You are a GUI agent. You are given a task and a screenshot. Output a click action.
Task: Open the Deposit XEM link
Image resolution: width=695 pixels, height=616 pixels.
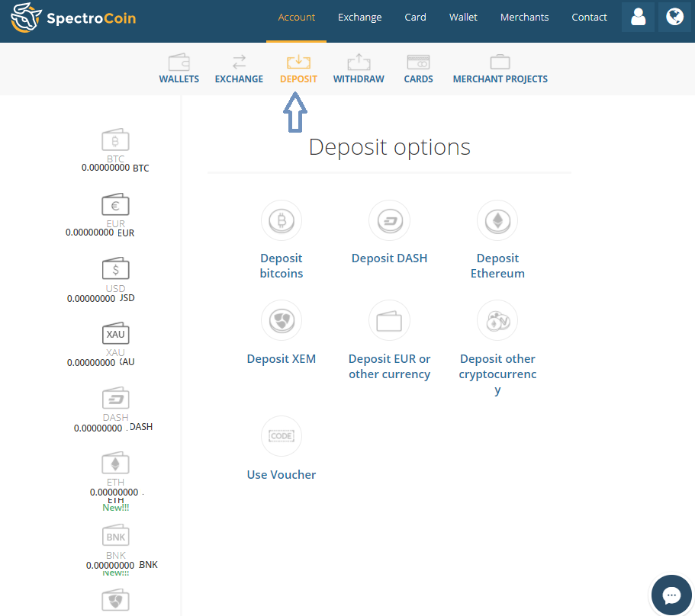[282, 359]
